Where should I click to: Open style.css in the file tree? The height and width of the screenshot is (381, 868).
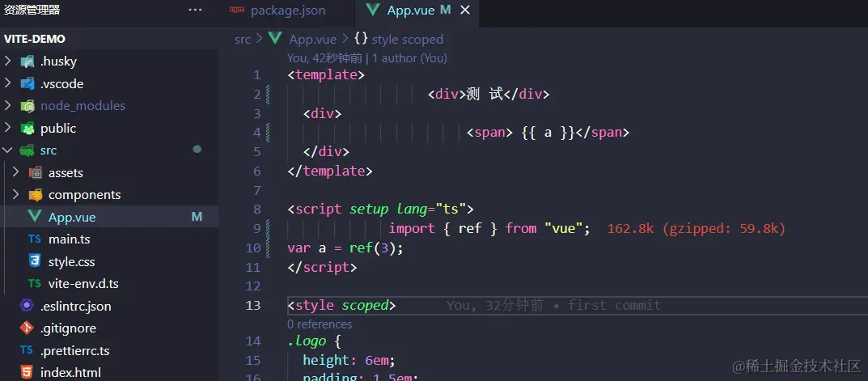(71, 262)
